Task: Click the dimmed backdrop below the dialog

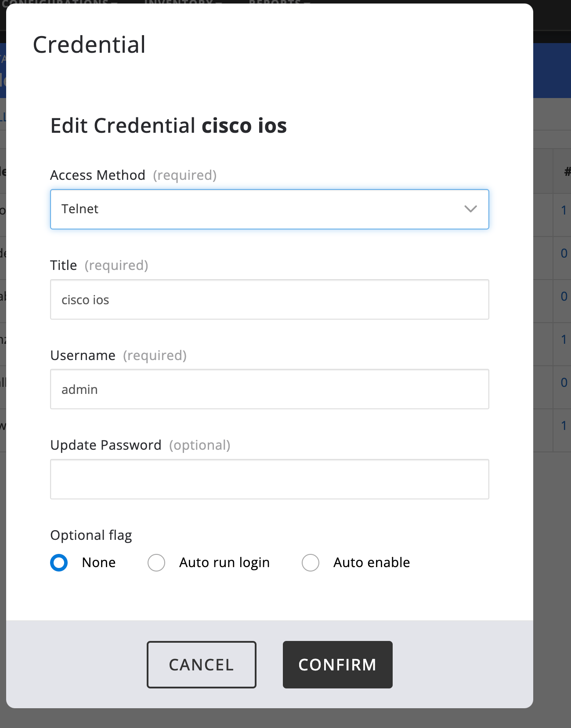Action: pyautogui.click(x=285, y=718)
